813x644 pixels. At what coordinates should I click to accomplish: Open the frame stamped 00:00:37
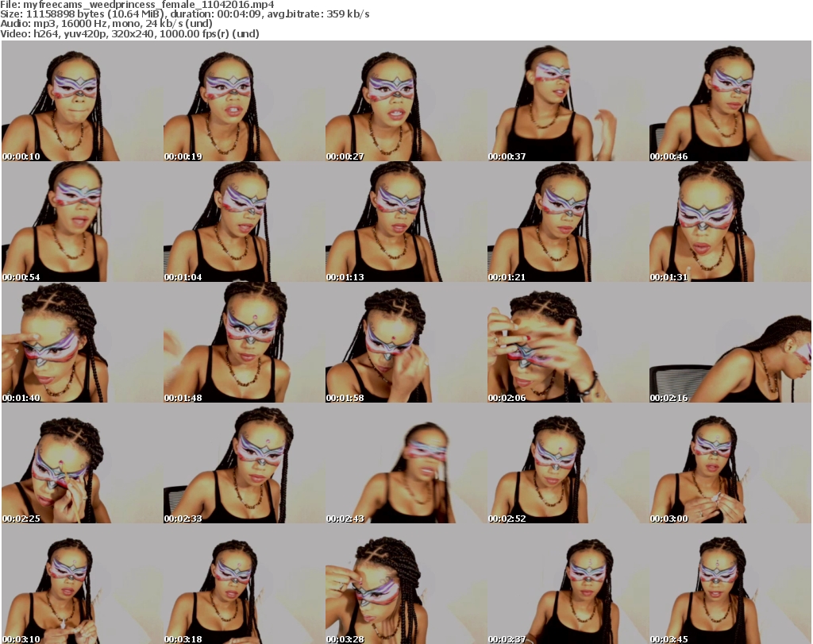click(x=568, y=101)
